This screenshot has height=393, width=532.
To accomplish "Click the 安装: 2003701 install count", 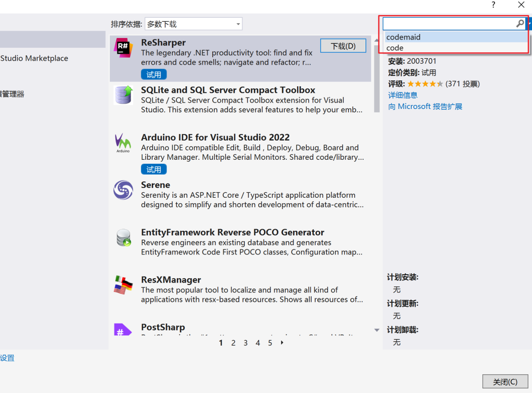I will click(x=412, y=61).
